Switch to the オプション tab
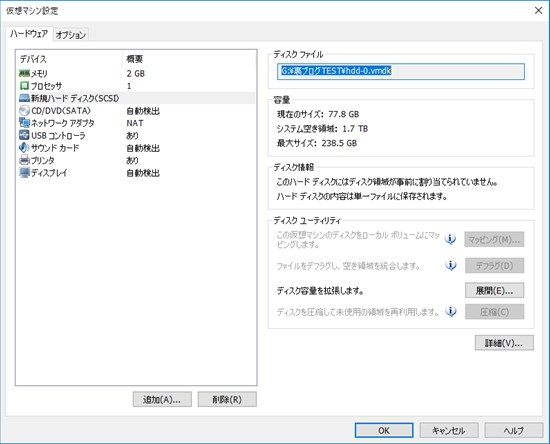Image resolution: width=550 pixels, height=444 pixels. 71,35
